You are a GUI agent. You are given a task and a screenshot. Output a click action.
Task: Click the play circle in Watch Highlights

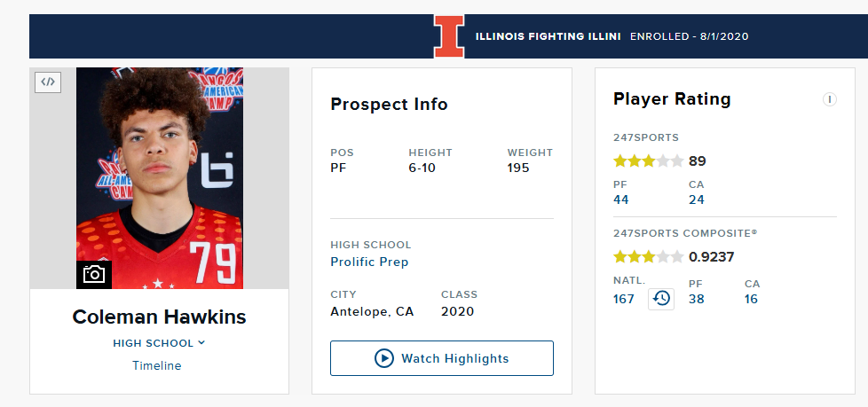click(x=384, y=358)
